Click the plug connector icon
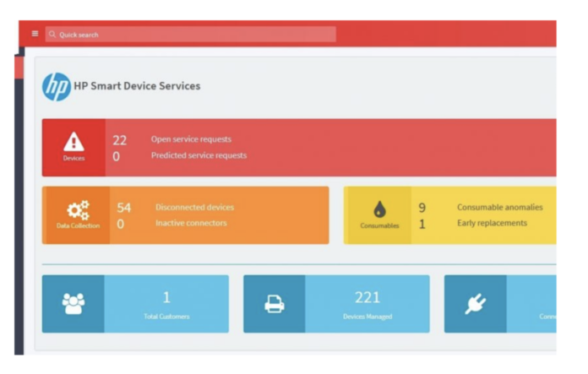 coord(476,304)
